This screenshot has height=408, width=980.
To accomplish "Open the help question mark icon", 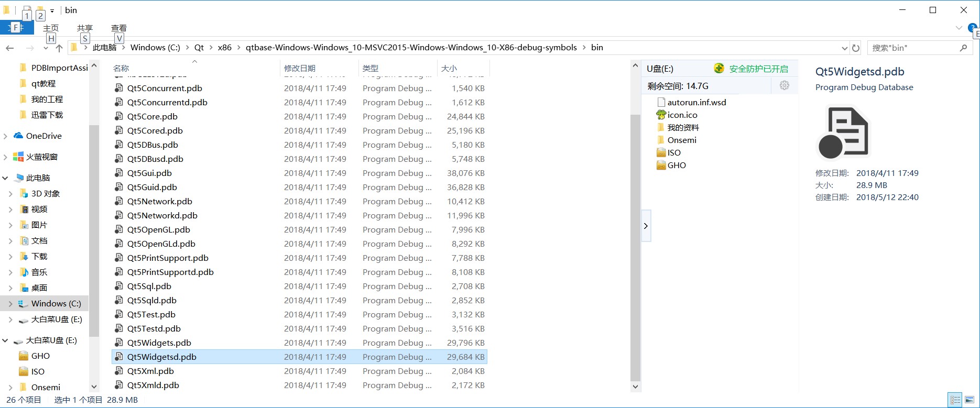I will 973,28.
